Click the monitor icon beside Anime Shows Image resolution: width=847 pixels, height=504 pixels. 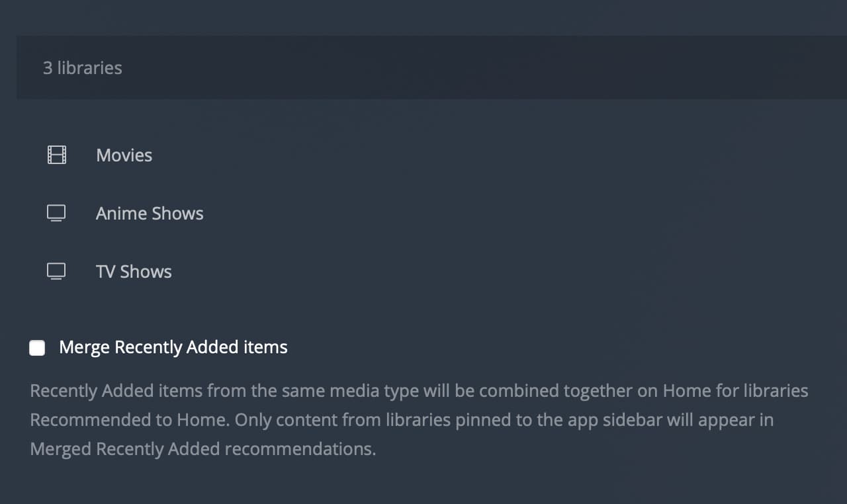pyautogui.click(x=57, y=214)
